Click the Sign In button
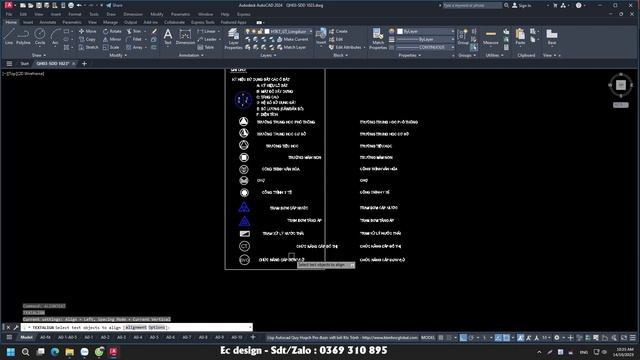Viewport: 640px width, 360px height. tap(522, 5)
